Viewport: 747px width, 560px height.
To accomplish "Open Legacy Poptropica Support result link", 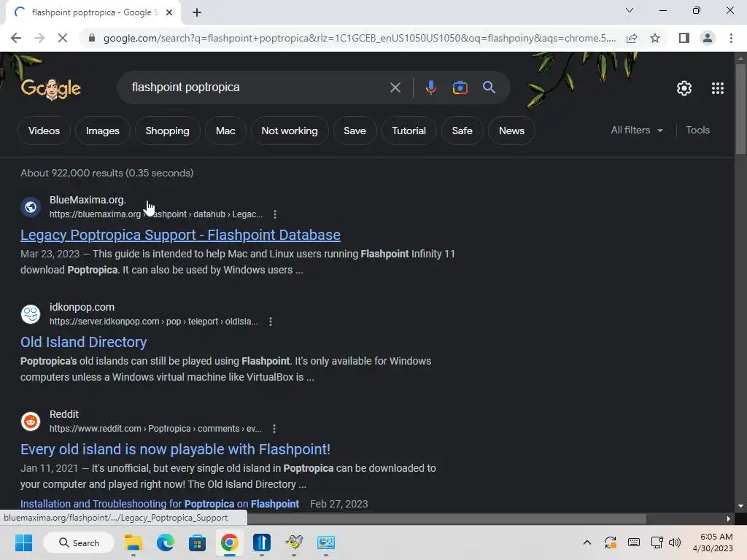I will click(180, 235).
